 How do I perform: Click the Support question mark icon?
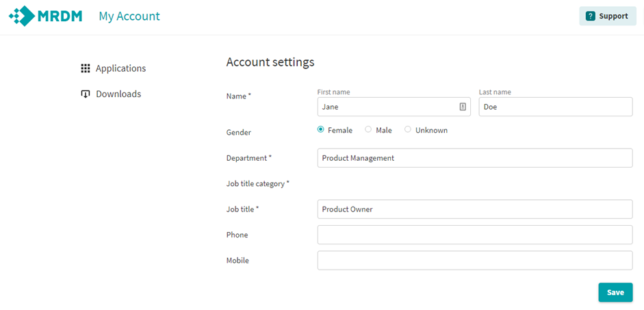coord(590,16)
